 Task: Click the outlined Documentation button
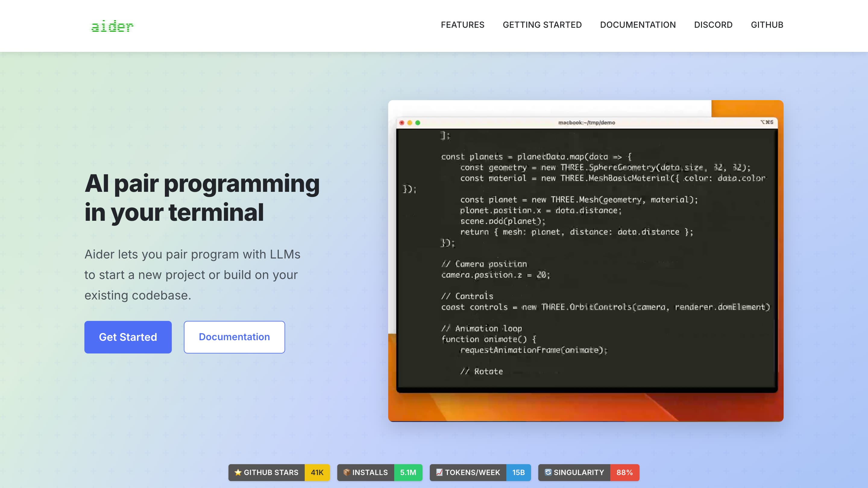[x=234, y=337]
